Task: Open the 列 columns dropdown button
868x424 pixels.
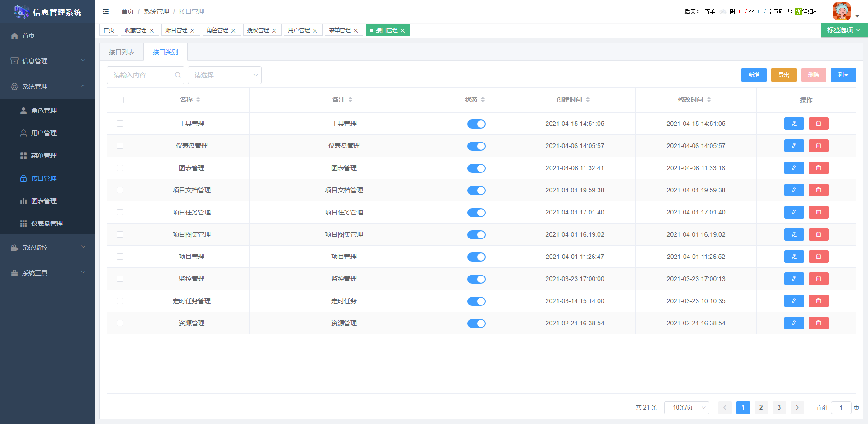Action: [843, 75]
